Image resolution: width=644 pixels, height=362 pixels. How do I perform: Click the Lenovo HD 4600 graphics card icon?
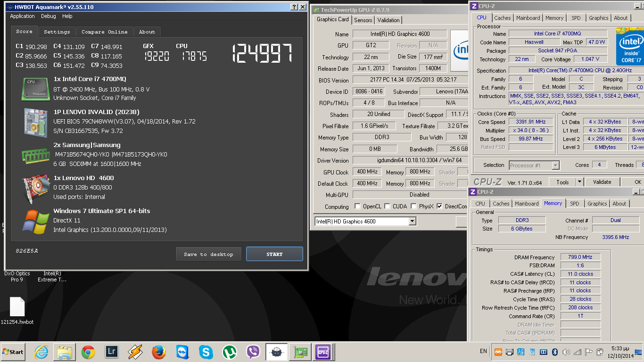(x=36, y=188)
